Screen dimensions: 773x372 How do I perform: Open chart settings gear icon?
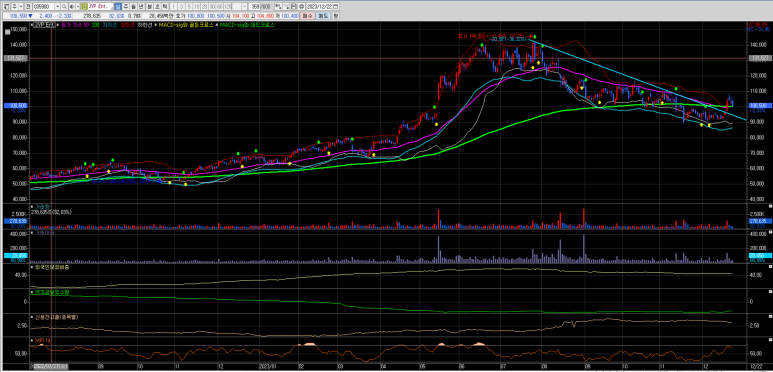tap(302, 6)
